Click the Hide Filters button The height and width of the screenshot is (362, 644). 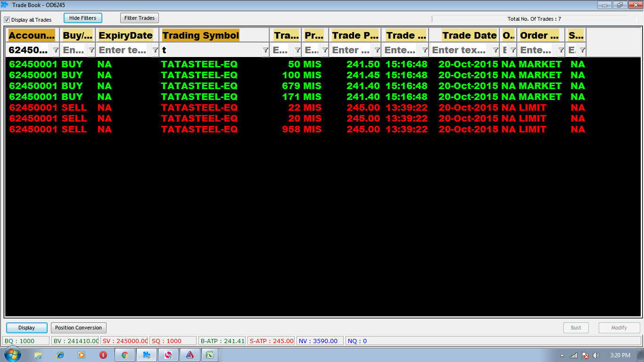pyautogui.click(x=83, y=18)
